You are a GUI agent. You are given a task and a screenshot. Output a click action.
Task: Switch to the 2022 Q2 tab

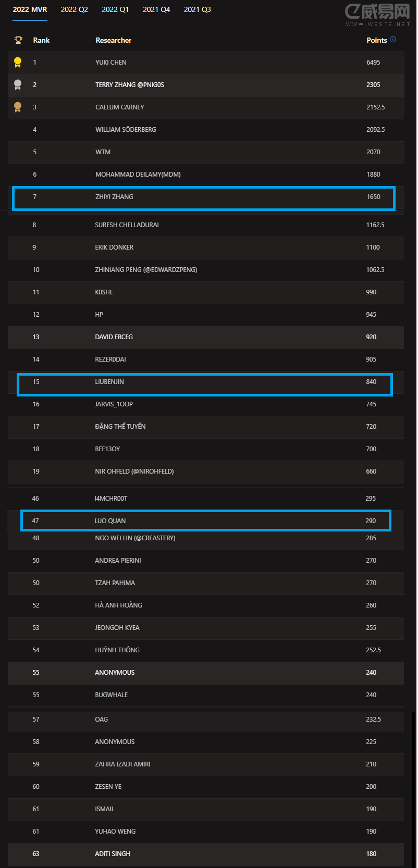pyautogui.click(x=75, y=10)
